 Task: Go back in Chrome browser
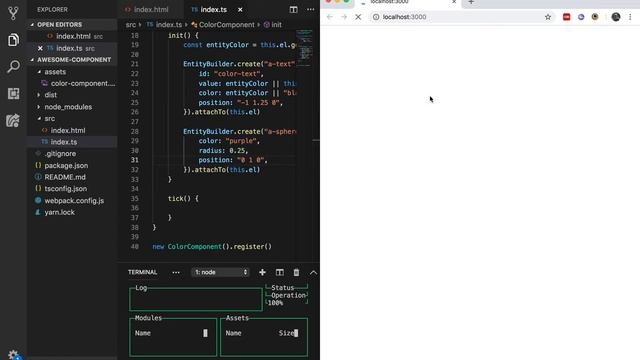pyautogui.click(x=330, y=17)
